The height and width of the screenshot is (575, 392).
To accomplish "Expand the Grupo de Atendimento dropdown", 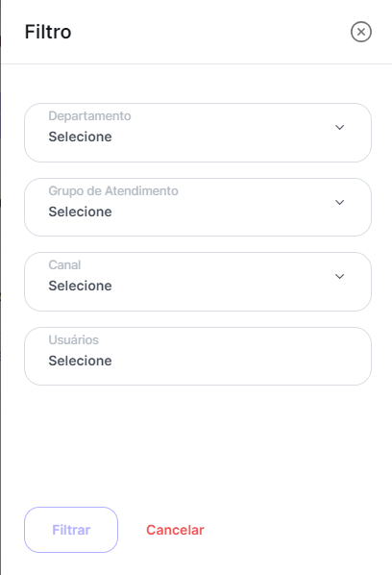I will click(x=198, y=207).
